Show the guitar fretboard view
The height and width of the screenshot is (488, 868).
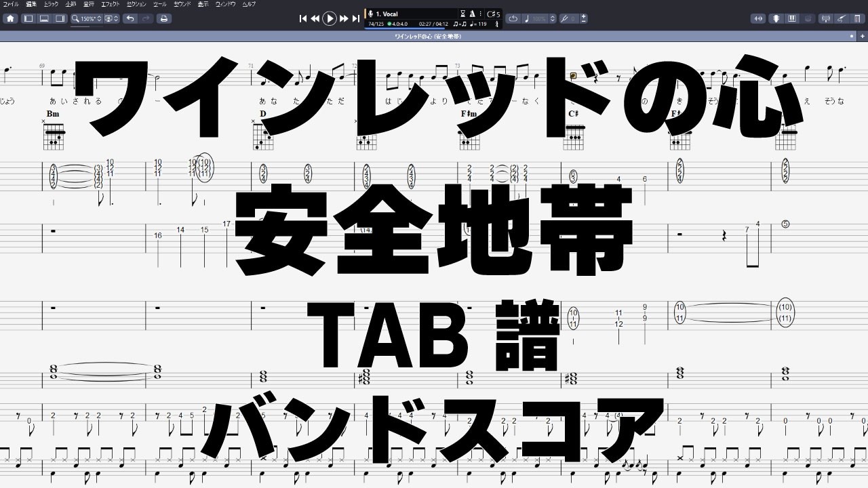coord(776,18)
